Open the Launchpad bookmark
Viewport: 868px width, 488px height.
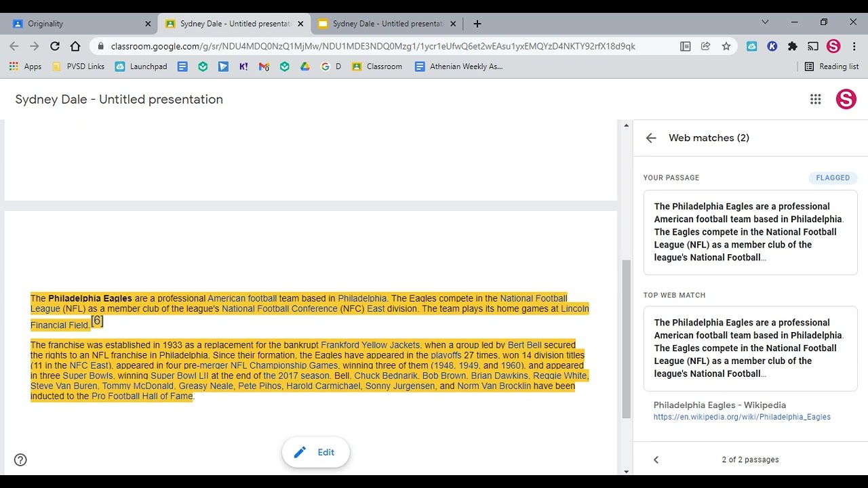pyautogui.click(x=141, y=66)
